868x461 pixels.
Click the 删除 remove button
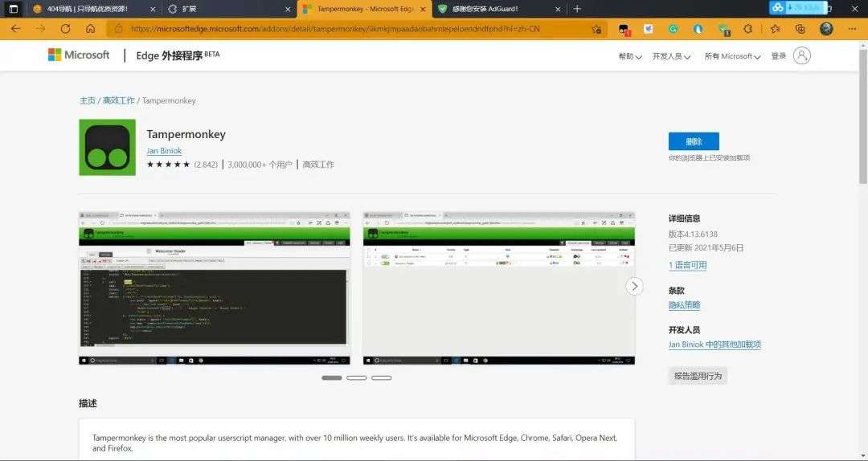(x=694, y=141)
